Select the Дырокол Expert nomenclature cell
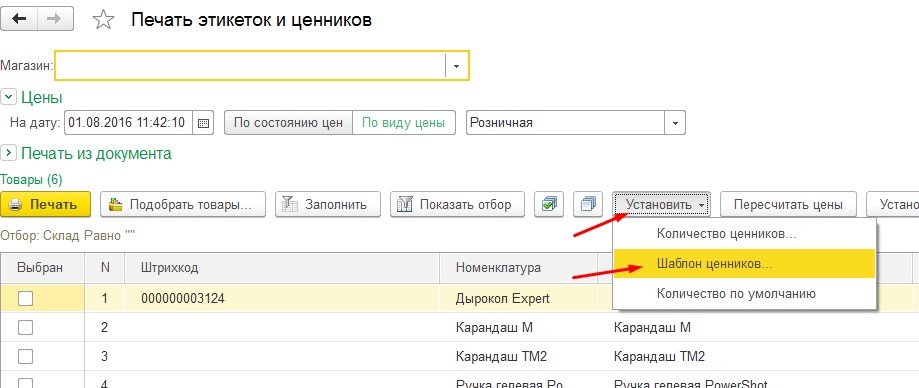Image resolution: width=919 pixels, height=388 pixels. 518,299
